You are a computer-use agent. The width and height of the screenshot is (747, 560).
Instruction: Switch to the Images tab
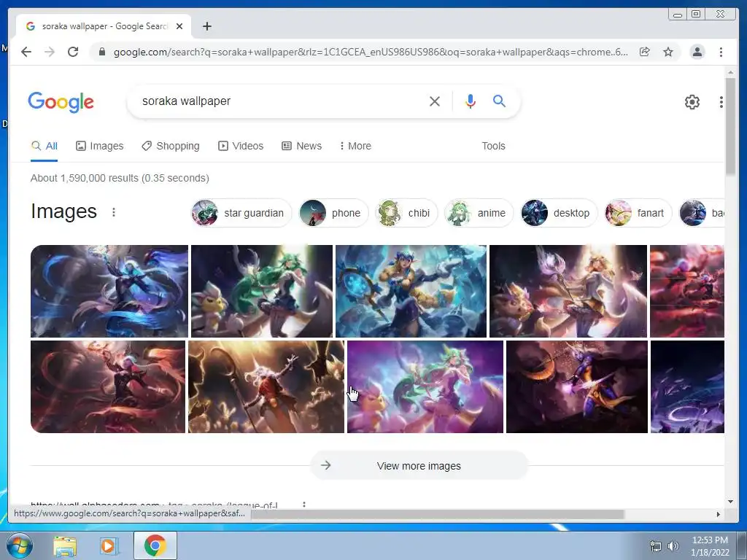[99, 146]
